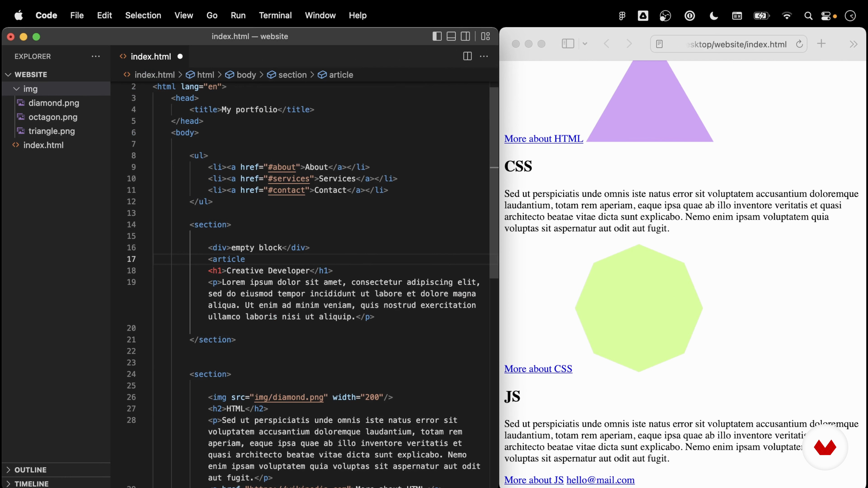
Task: Open the customize layout icon
Action: point(486,36)
